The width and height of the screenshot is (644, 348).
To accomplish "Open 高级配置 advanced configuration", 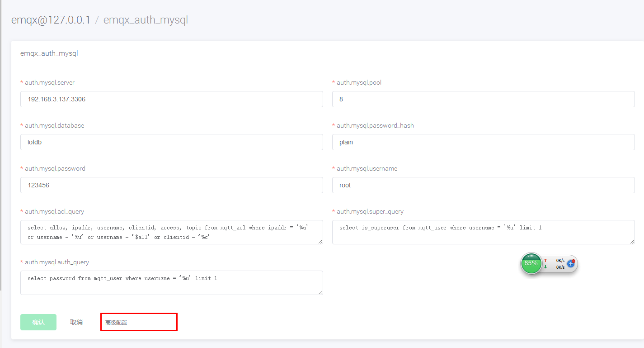I will (x=116, y=323).
